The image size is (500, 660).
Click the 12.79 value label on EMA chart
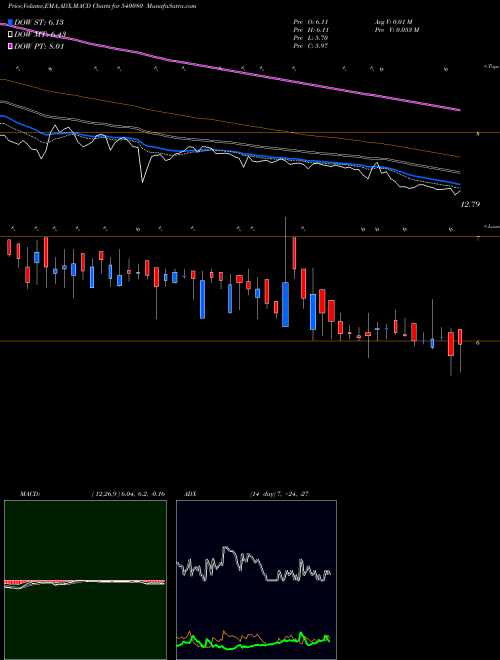(470, 204)
